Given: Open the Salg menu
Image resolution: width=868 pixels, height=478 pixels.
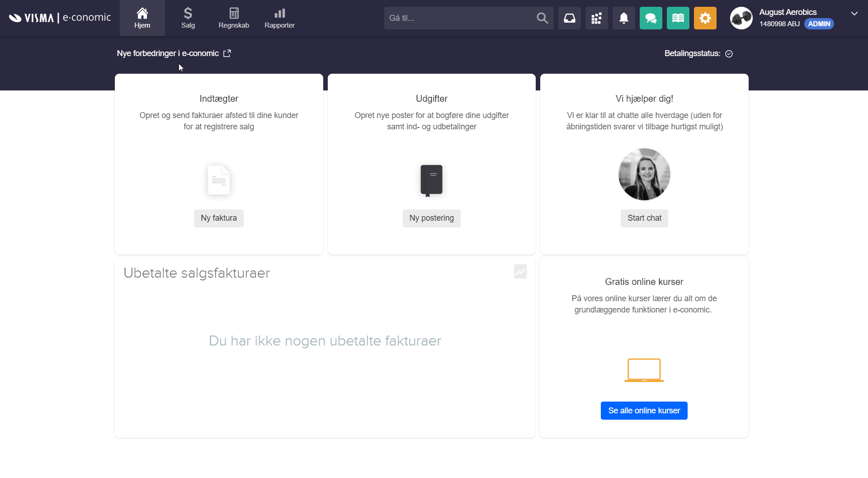Looking at the screenshot, I should pyautogui.click(x=188, y=18).
